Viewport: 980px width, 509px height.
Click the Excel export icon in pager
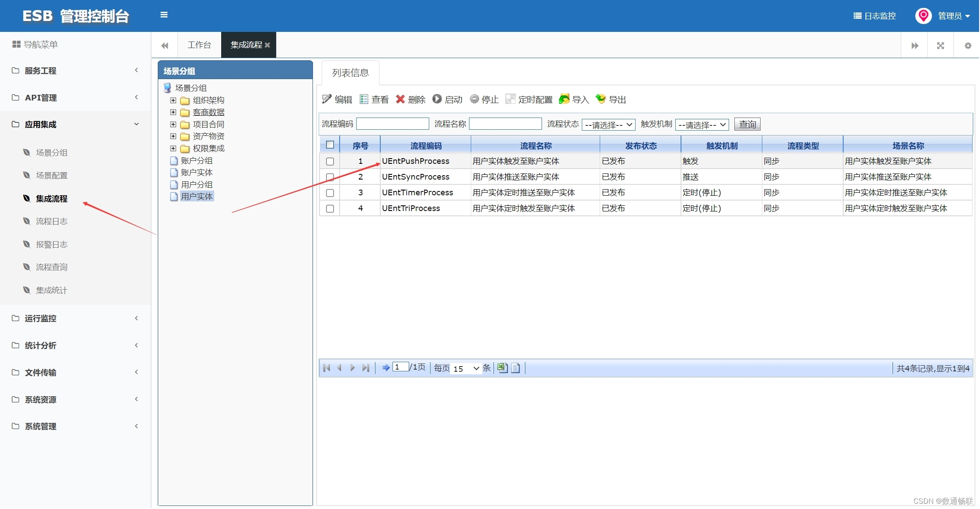point(502,368)
